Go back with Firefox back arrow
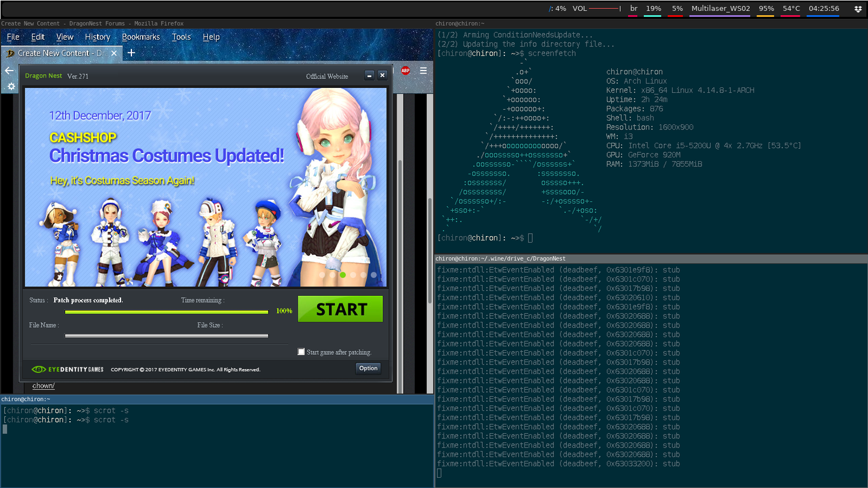 click(x=9, y=70)
